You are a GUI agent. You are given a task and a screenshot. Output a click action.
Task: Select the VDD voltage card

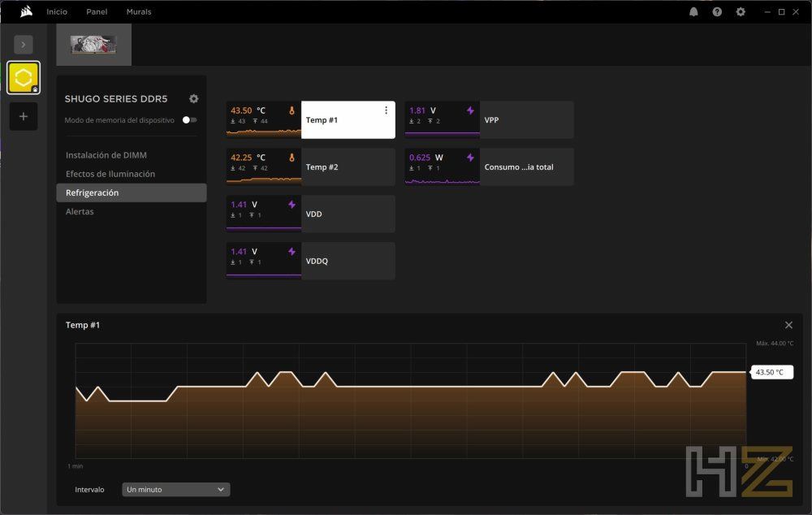point(311,214)
